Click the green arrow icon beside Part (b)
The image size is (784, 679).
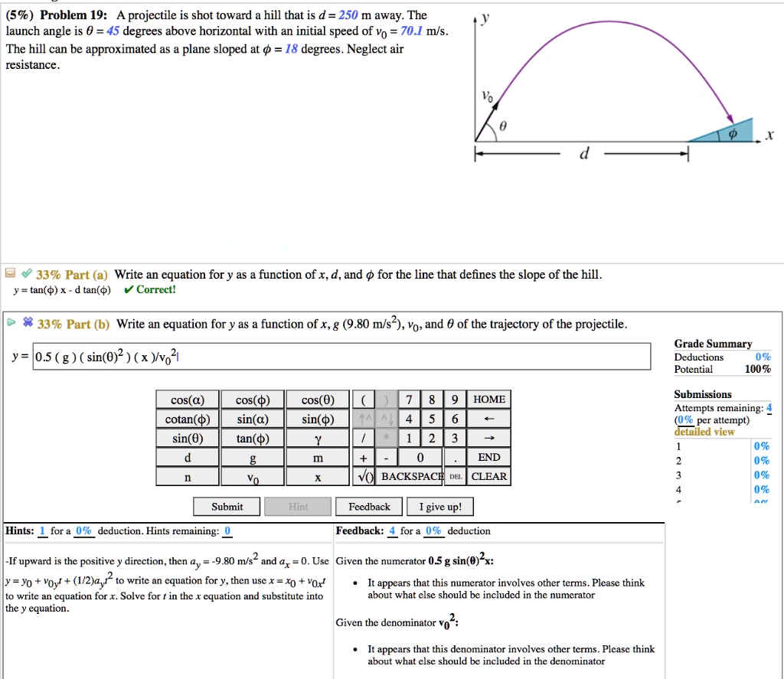(11, 322)
